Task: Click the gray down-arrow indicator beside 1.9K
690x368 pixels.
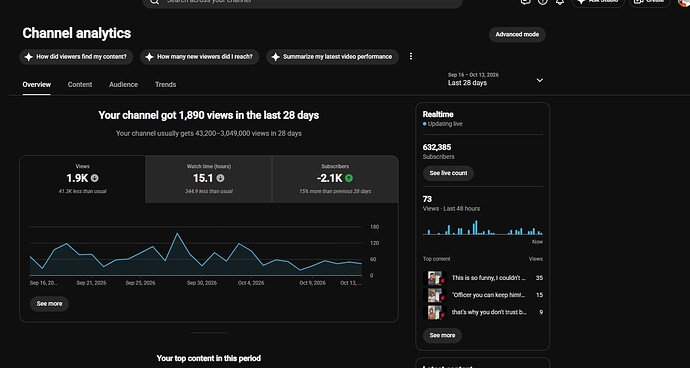Action: tap(95, 178)
